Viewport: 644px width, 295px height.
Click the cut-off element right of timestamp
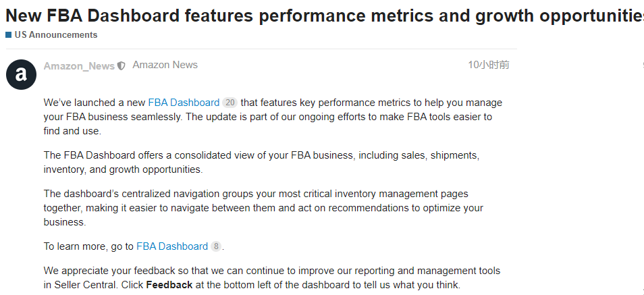[x=643, y=65]
